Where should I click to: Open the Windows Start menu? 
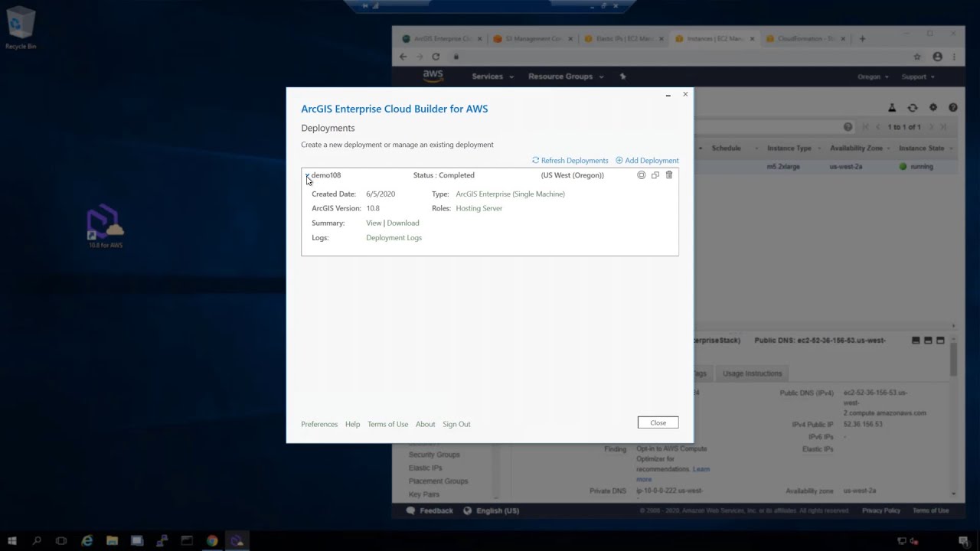click(11, 541)
